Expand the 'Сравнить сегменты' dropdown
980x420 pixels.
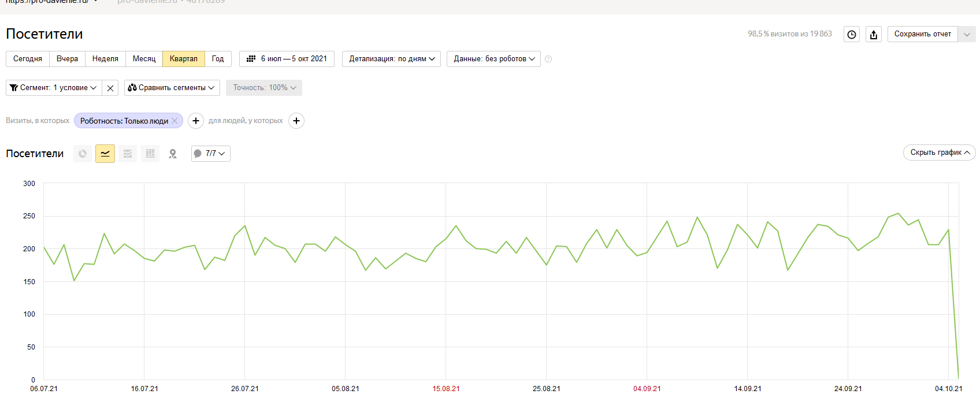(172, 88)
